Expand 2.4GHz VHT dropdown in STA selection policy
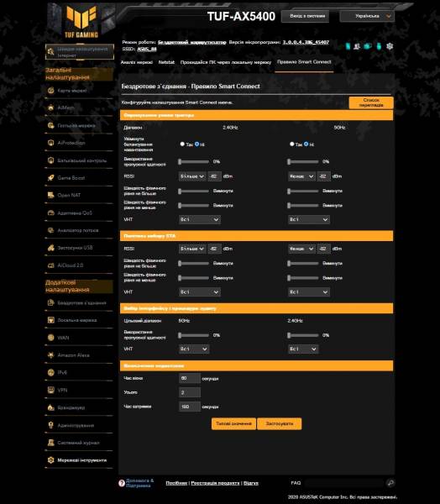440x504 pixels. 200,291
